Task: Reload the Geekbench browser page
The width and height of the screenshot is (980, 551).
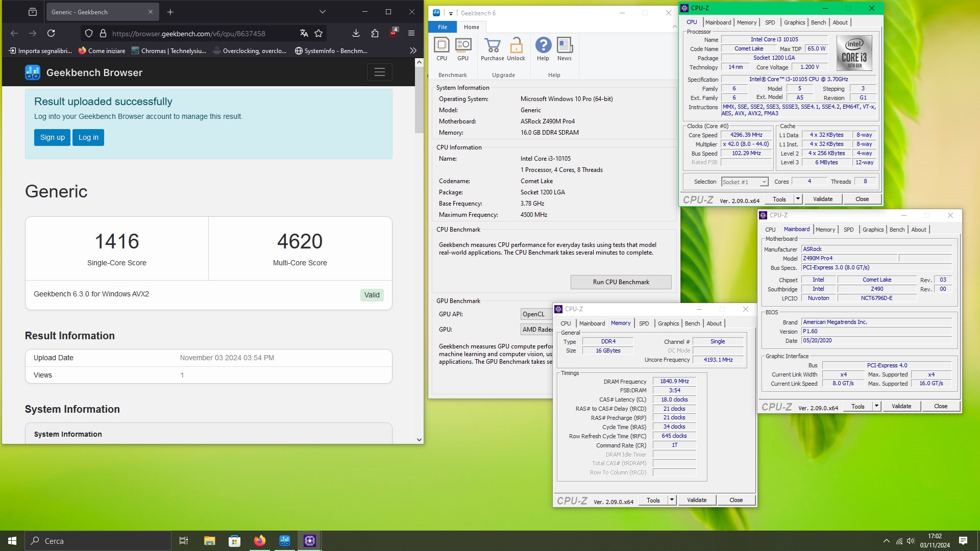Action: click(x=51, y=33)
